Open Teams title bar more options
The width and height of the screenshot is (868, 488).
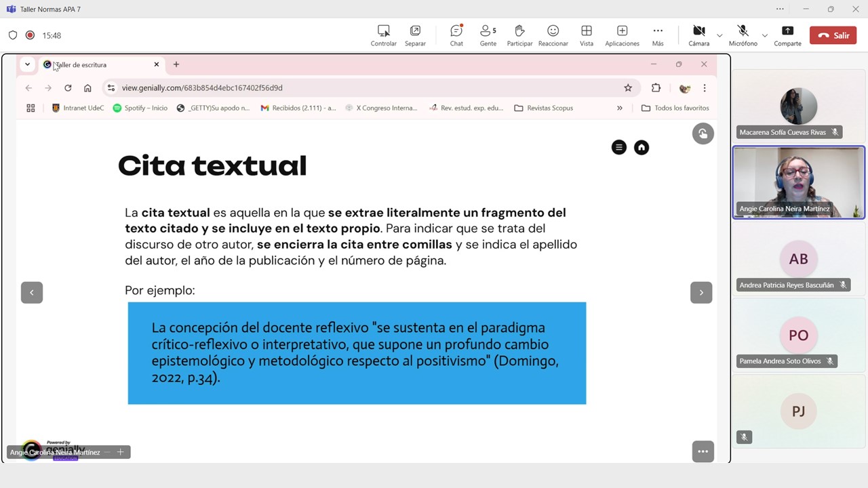(x=780, y=9)
